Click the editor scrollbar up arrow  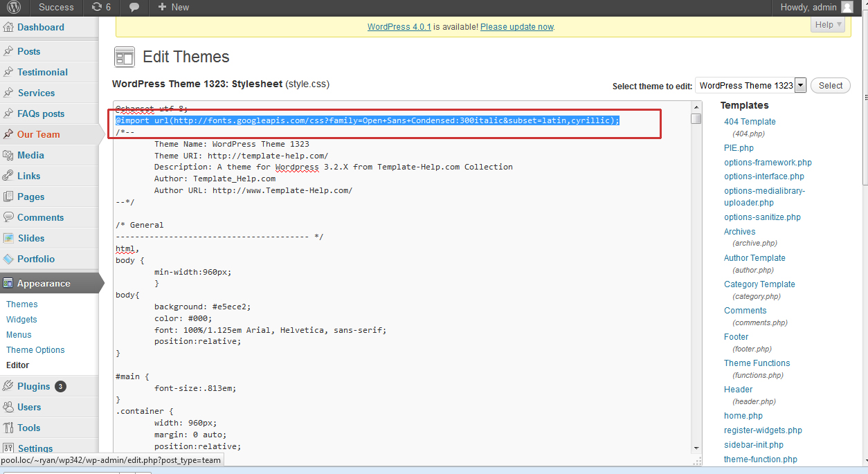[696, 106]
